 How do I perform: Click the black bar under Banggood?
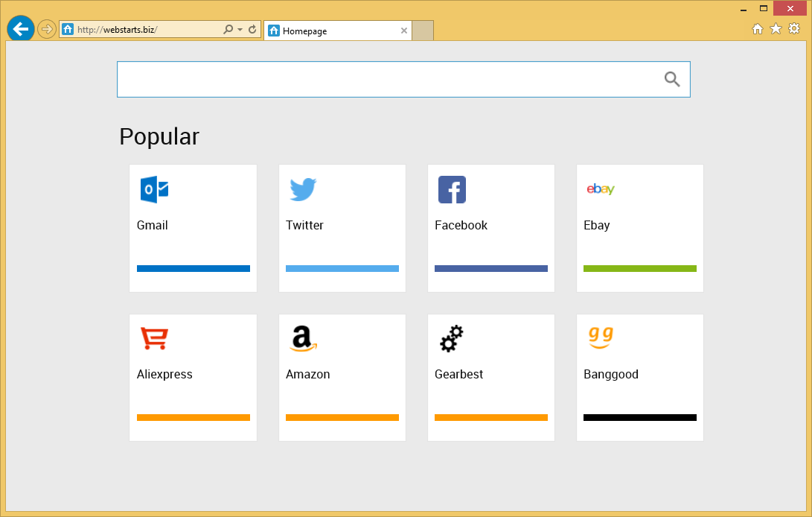[640, 417]
